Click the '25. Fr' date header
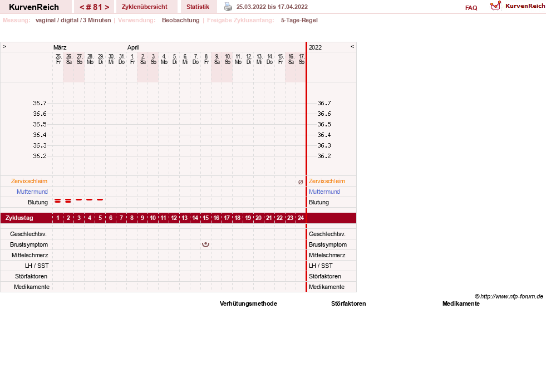 [x=58, y=59]
